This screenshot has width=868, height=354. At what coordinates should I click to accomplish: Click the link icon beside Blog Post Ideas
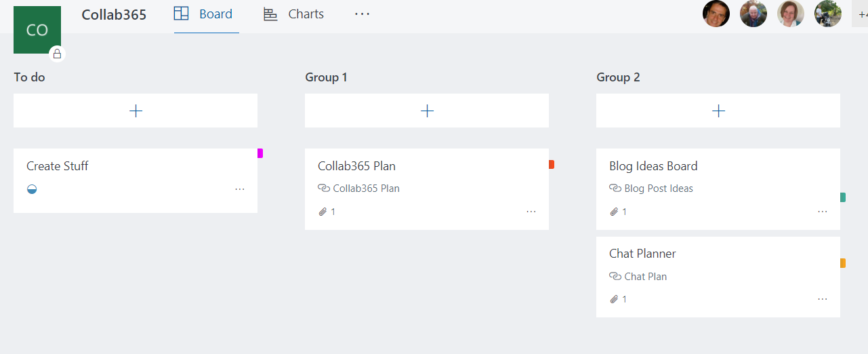pos(615,189)
